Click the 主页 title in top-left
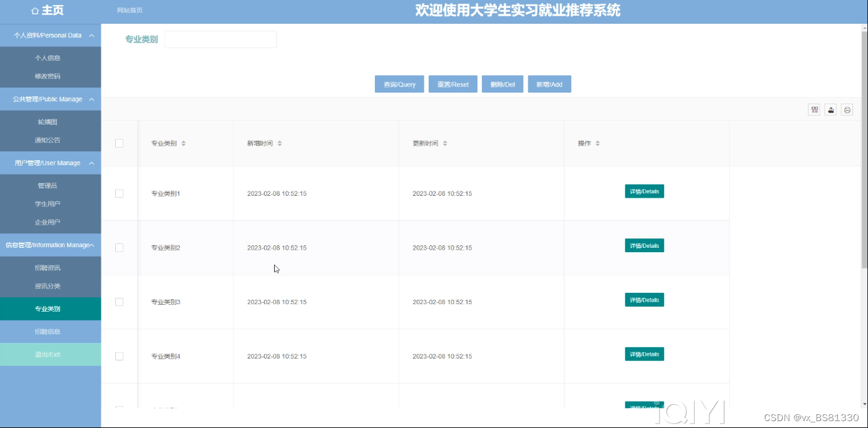Image resolution: width=868 pixels, height=428 pixels. 53,11
